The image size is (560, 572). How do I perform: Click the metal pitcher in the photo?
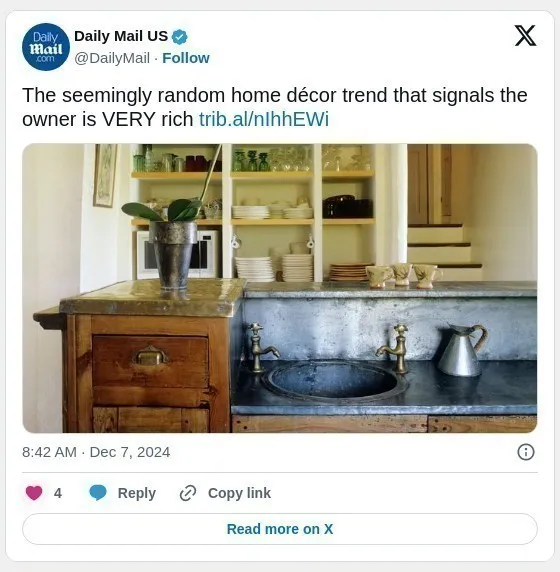point(462,349)
